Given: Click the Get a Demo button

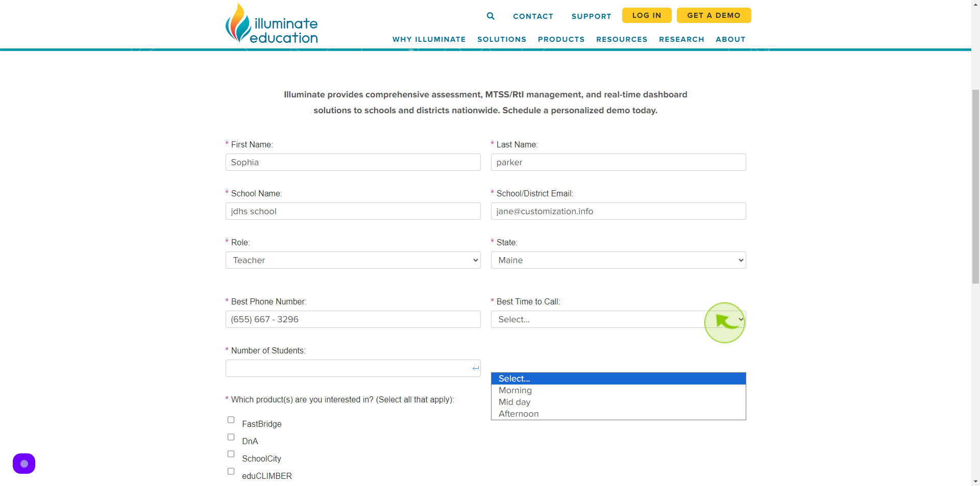Looking at the screenshot, I should [714, 15].
